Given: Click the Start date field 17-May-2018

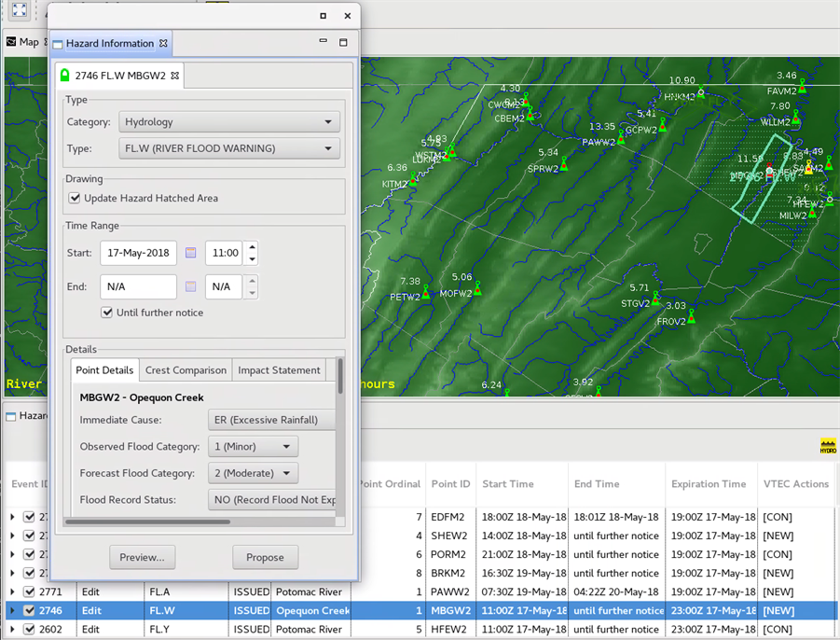Looking at the screenshot, I should tap(138, 253).
